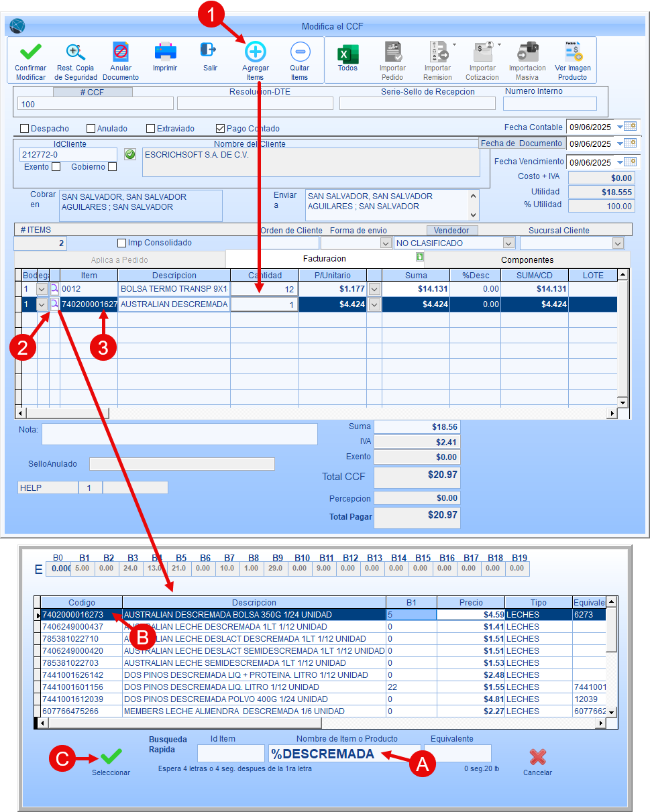Click Importar Remision icon

coord(438,52)
